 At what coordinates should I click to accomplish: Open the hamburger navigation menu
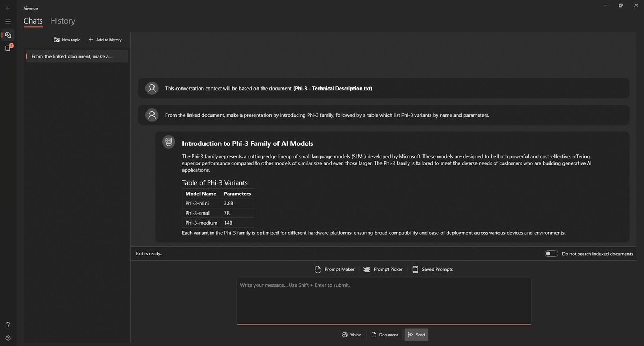(x=8, y=21)
